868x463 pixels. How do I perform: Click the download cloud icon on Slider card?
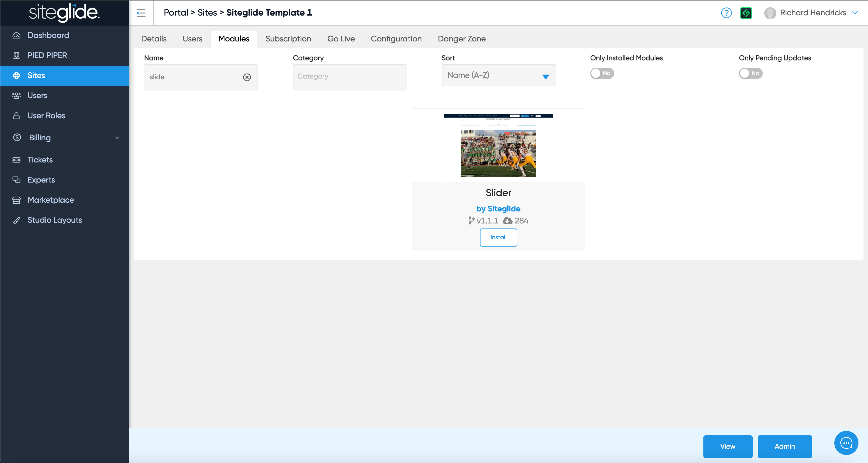click(x=507, y=220)
